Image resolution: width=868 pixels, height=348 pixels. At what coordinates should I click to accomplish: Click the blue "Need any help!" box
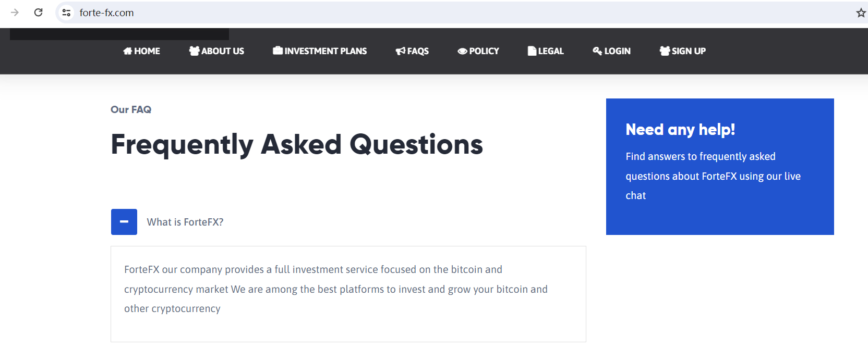[x=720, y=167]
